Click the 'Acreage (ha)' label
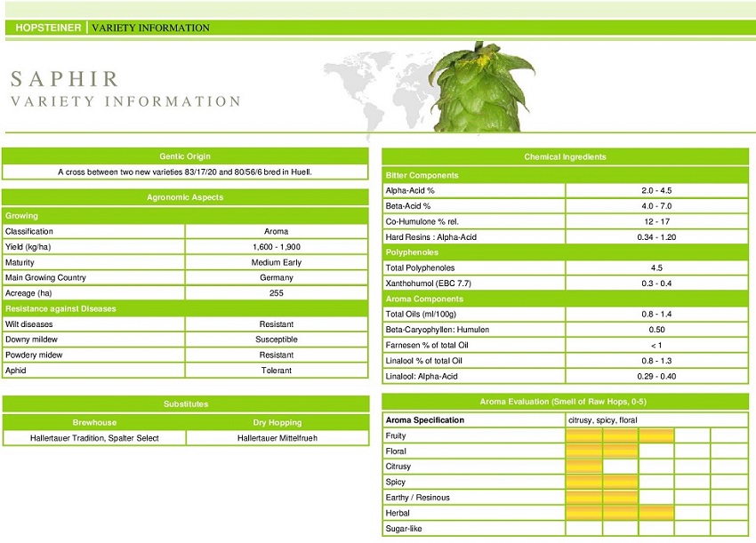This screenshot has width=756, height=543. (x=28, y=293)
